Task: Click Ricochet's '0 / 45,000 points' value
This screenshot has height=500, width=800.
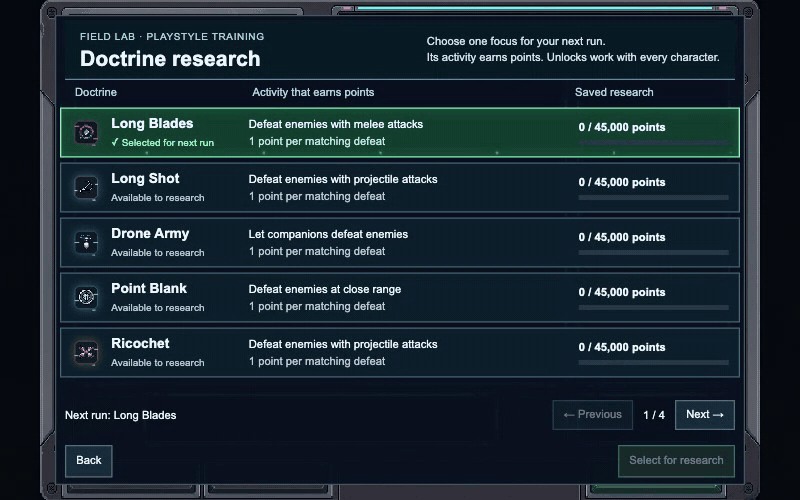Action: pos(622,347)
